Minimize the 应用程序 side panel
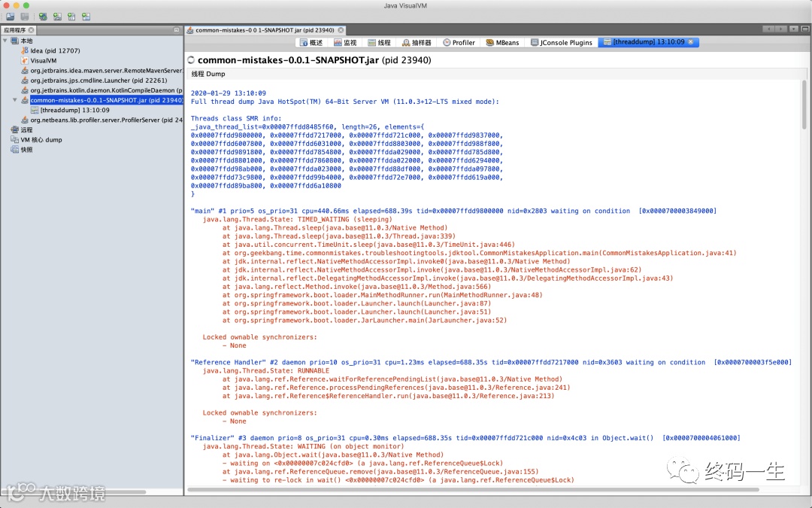Image resolution: width=812 pixels, height=508 pixels. pos(177,30)
